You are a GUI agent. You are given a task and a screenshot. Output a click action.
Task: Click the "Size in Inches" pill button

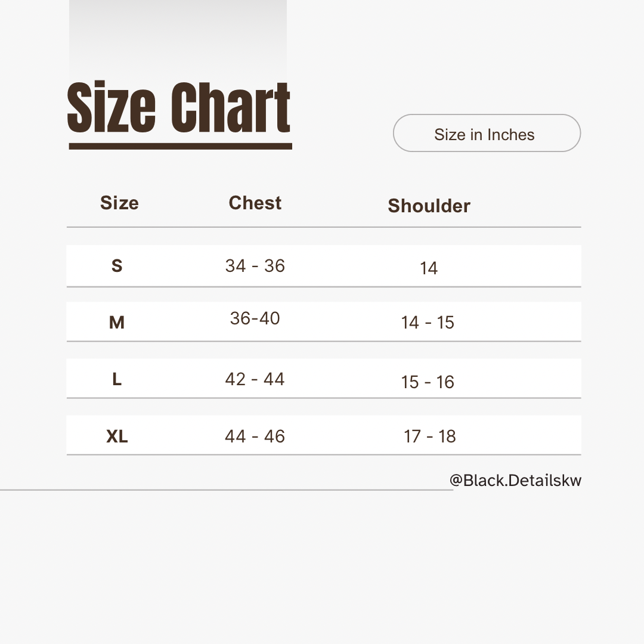pos(487,134)
